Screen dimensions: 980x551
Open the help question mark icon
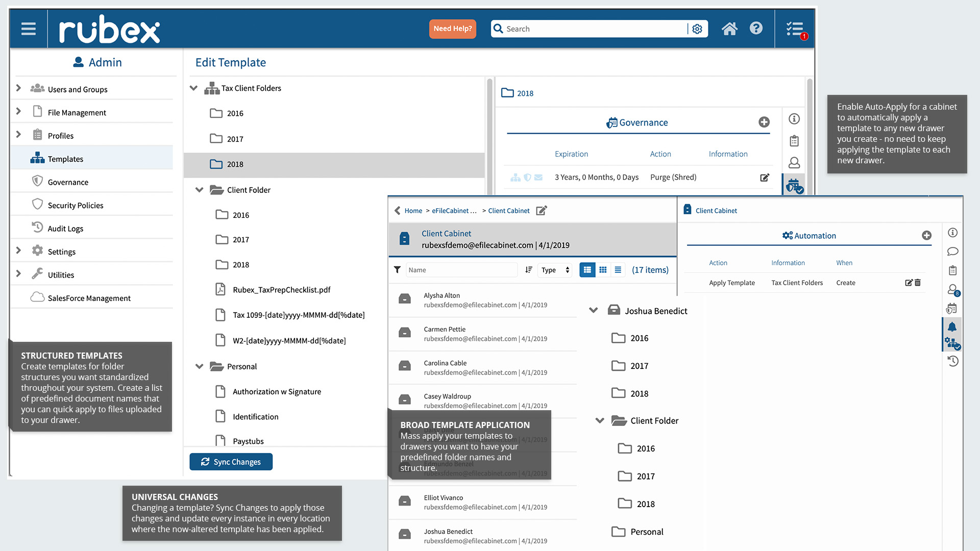click(x=756, y=29)
